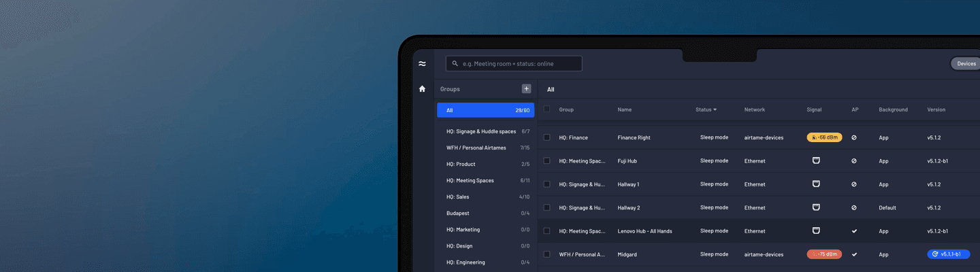980x272 pixels.
Task: Add a new group with plus icon
Action: [x=526, y=88]
